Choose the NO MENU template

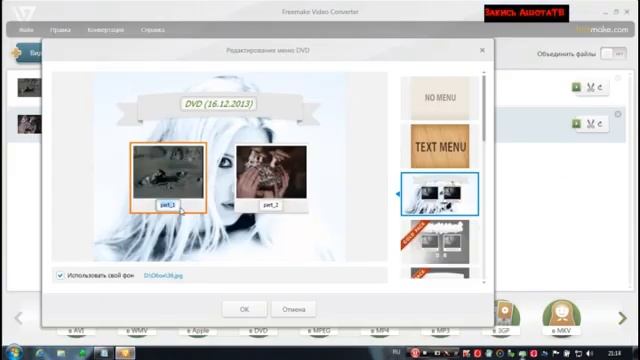click(x=440, y=98)
